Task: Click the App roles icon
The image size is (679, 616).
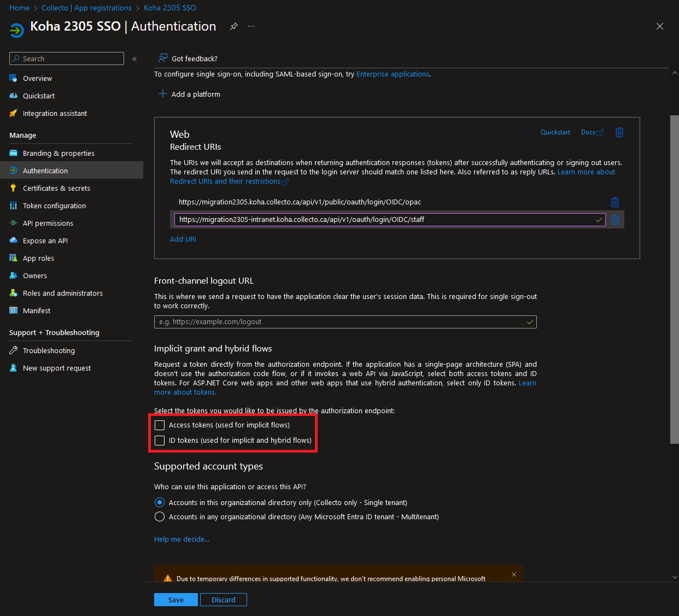Action: click(x=13, y=258)
